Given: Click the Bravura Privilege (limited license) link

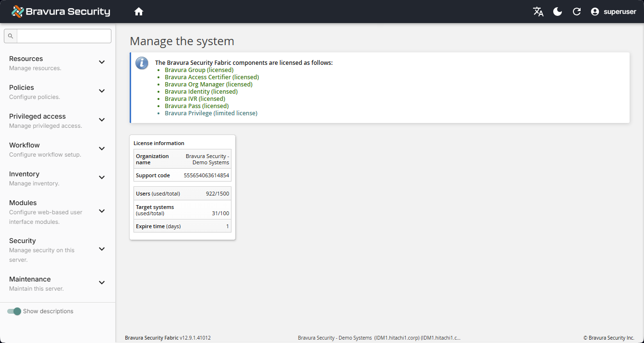Looking at the screenshot, I should point(211,113).
